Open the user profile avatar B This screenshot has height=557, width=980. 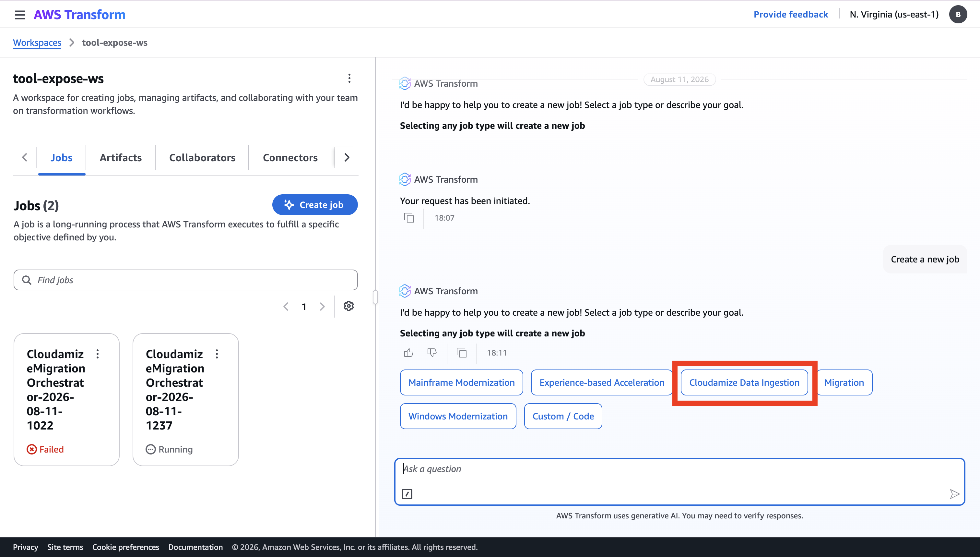(958, 14)
